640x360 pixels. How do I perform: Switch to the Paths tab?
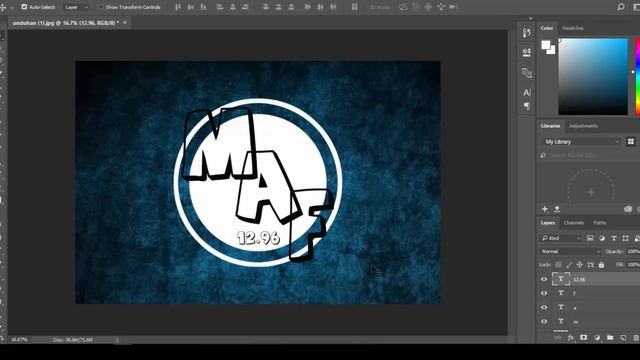(x=599, y=223)
